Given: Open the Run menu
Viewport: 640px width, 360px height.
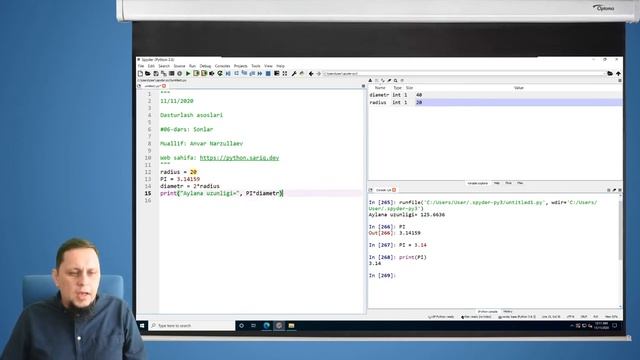Looking at the screenshot, I should tap(192, 66).
